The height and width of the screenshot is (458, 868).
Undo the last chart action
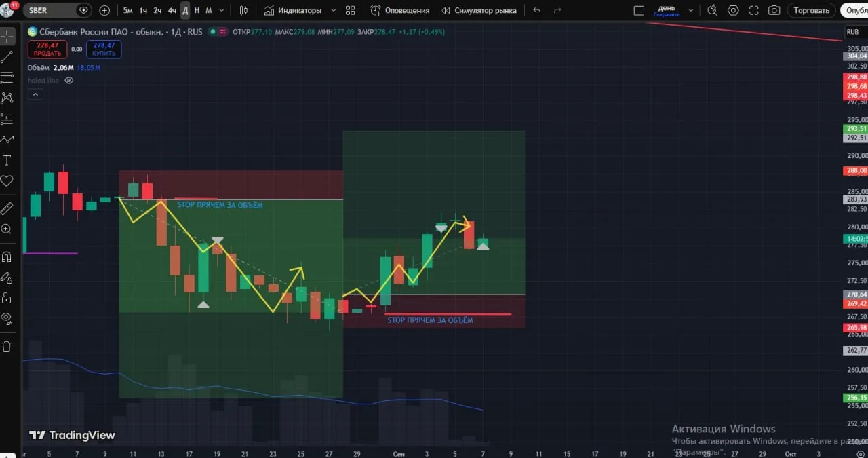click(537, 10)
